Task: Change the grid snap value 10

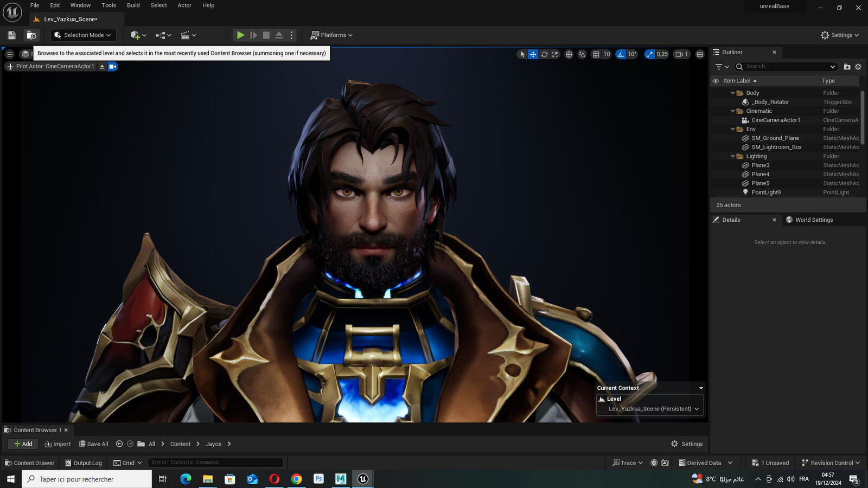Action: 607,54
